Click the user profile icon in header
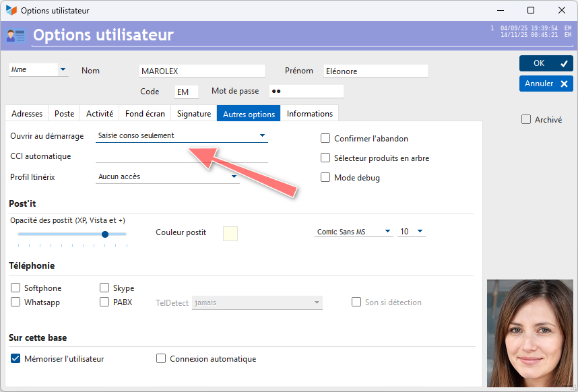Viewport: 578px width, 392px height. (x=16, y=36)
